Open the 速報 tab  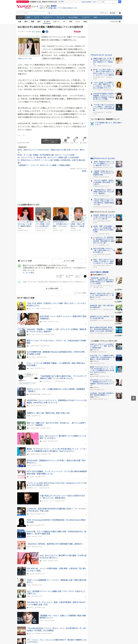[28, 17]
